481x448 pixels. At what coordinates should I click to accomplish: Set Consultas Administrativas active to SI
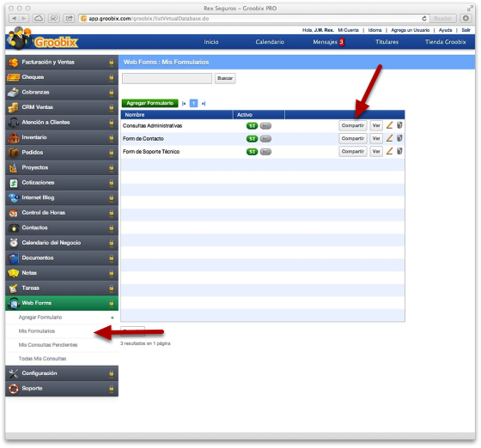(253, 126)
